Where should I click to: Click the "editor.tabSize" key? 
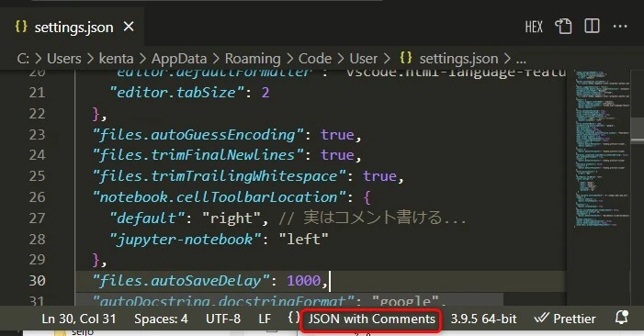[176, 93]
